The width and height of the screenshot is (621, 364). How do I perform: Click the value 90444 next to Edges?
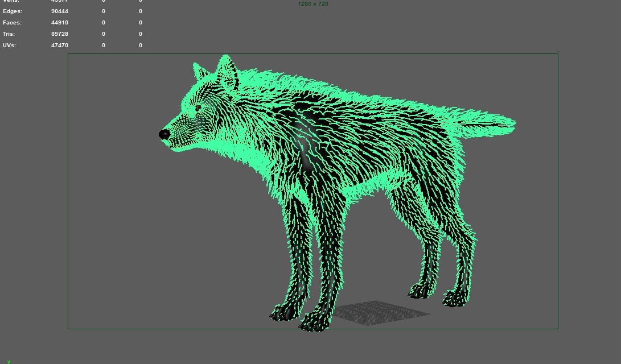coord(60,11)
